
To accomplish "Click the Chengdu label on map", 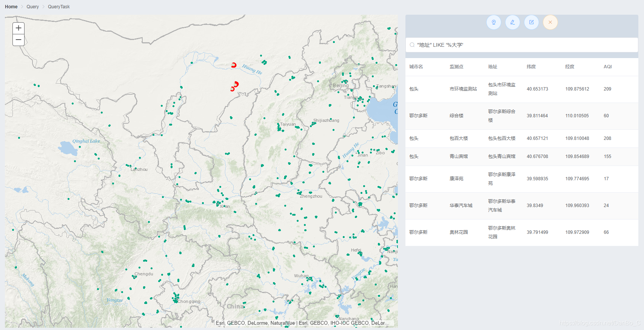I will (144, 274).
